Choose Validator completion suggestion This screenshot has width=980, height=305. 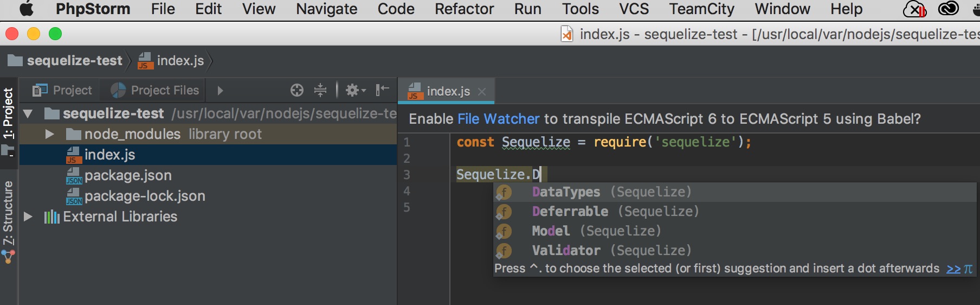tap(735, 250)
